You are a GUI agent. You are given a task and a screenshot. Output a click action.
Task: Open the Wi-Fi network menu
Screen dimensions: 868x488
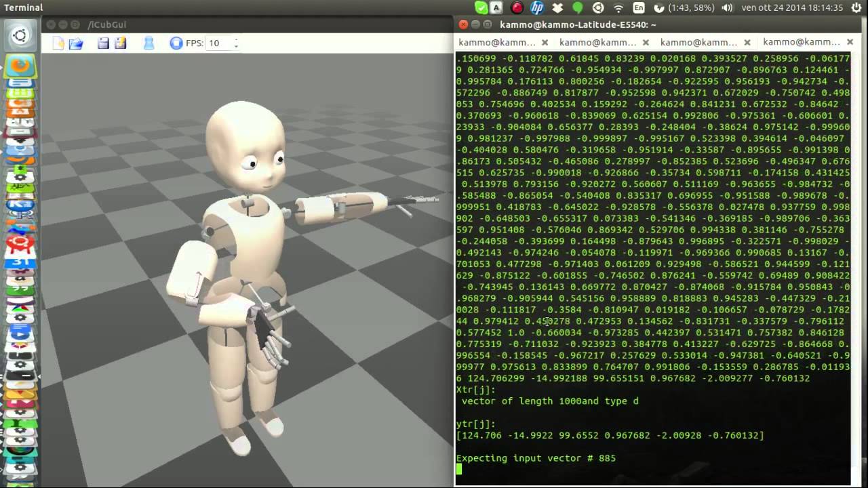618,7
